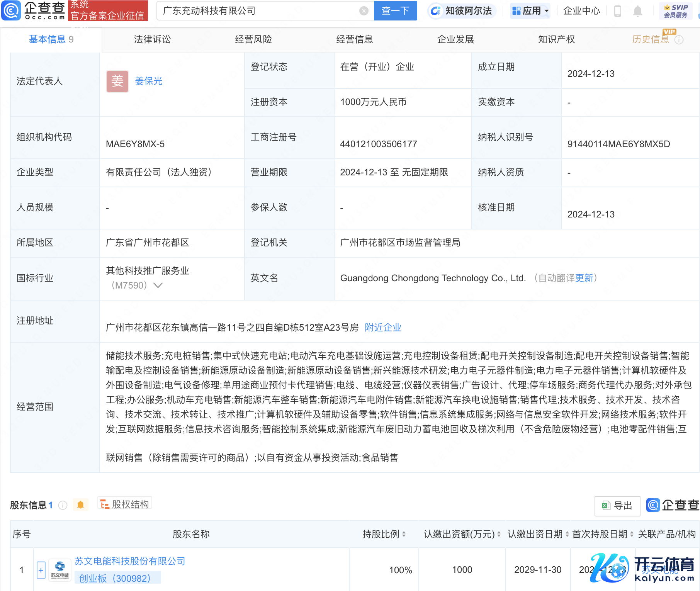Viewport: 700px width, 591px height.
Task: Click the info icon beside 股东信息
Action: [x=63, y=505]
